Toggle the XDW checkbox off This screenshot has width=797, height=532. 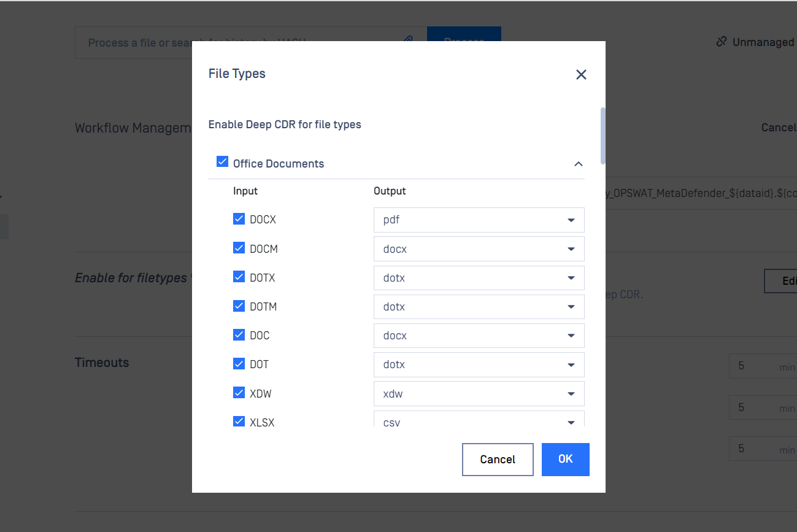pos(239,391)
